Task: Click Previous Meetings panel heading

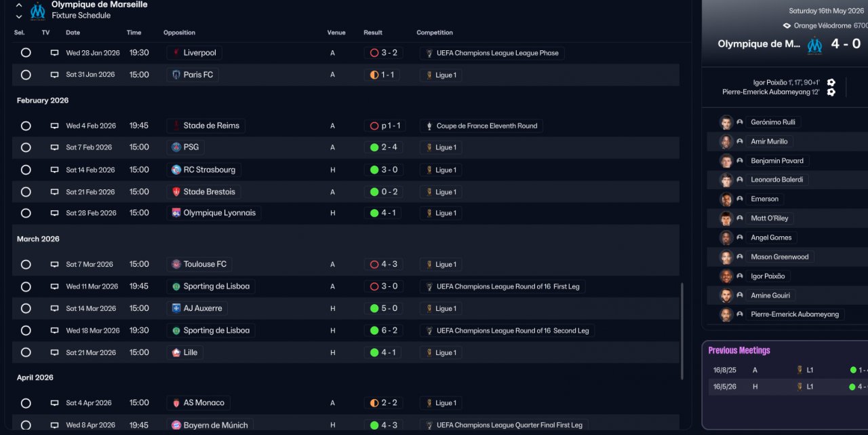Action: pyautogui.click(x=739, y=351)
